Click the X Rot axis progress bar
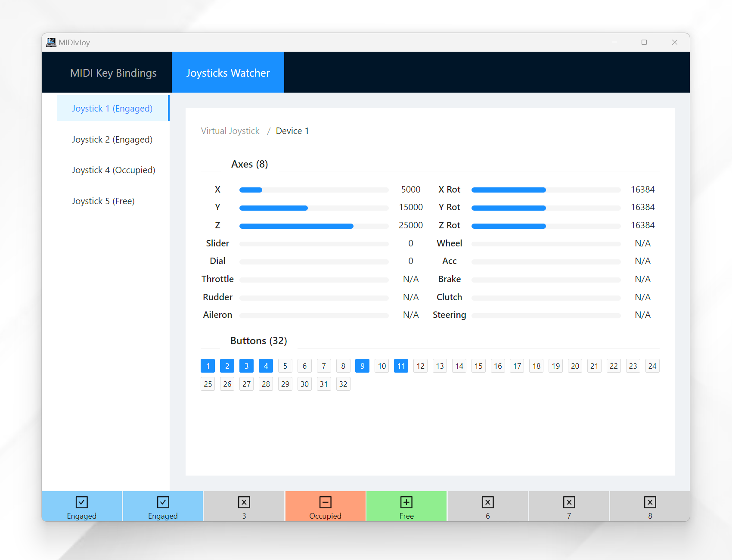 click(546, 190)
